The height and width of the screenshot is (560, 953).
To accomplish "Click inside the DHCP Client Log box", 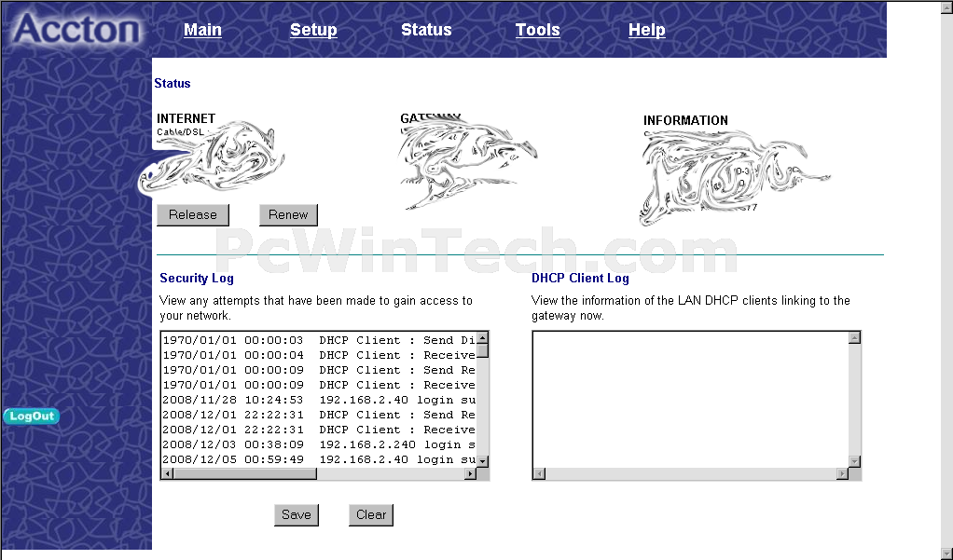I will 690,400.
